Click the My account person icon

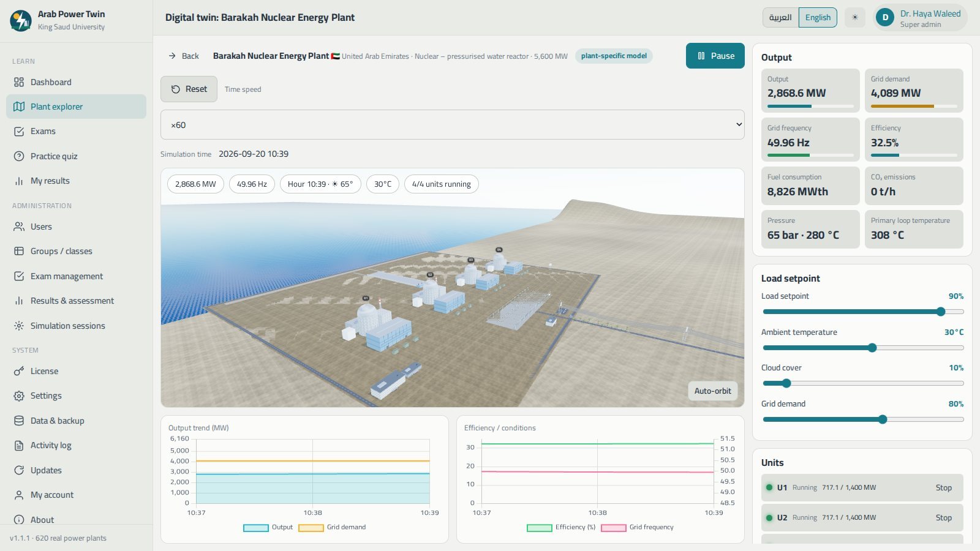pyautogui.click(x=19, y=495)
